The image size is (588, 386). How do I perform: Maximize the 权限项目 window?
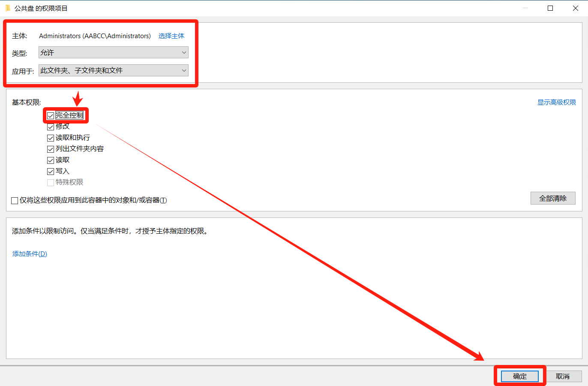pyautogui.click(x=550, y=8)
